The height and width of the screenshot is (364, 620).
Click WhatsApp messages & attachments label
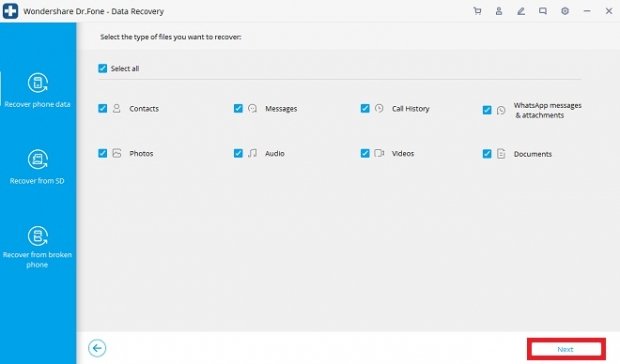(x=548, y=110)
